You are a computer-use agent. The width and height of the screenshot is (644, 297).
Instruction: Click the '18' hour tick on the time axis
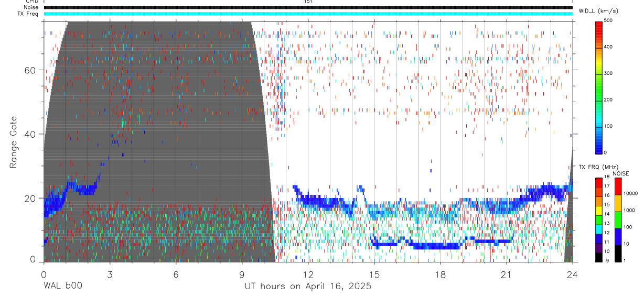(x=440, y=274)
